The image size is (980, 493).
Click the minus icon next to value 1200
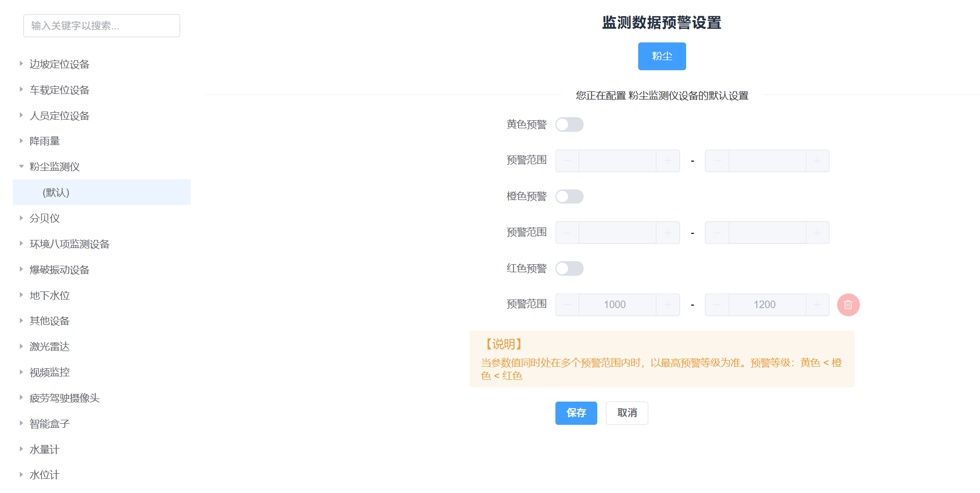(716, 305)
